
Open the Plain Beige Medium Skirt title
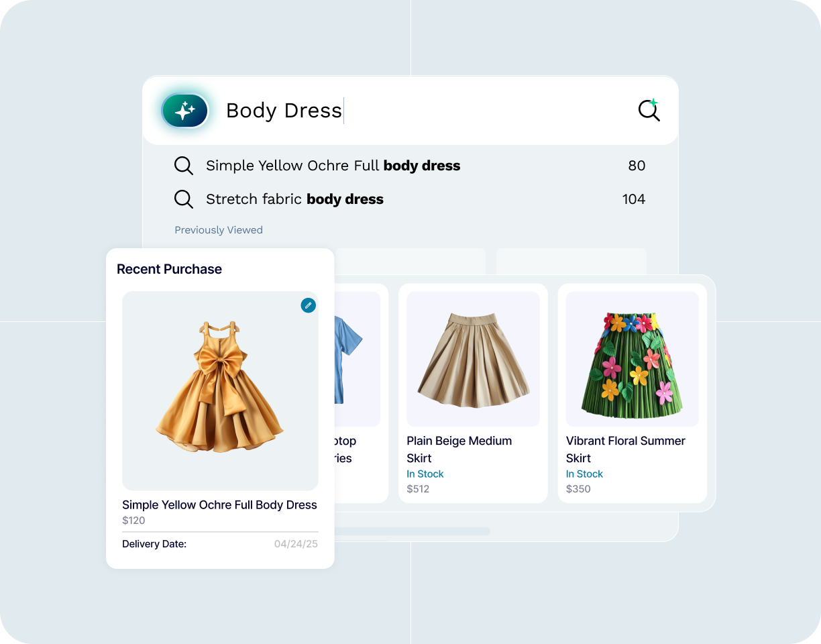(459, 449)
